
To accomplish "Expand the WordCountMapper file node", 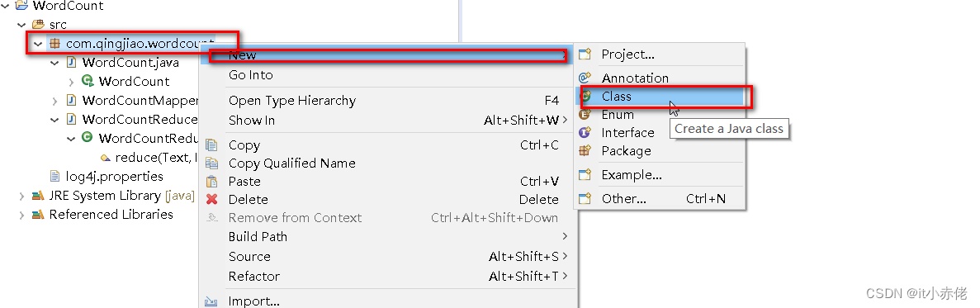I will pyautogui.click(x=55, y=101).
